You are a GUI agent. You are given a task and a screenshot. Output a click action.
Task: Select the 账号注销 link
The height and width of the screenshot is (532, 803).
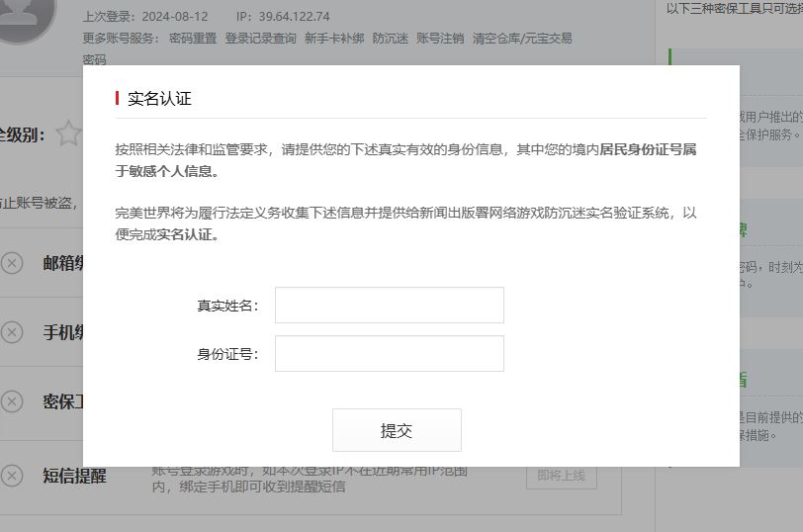[440, 39]
